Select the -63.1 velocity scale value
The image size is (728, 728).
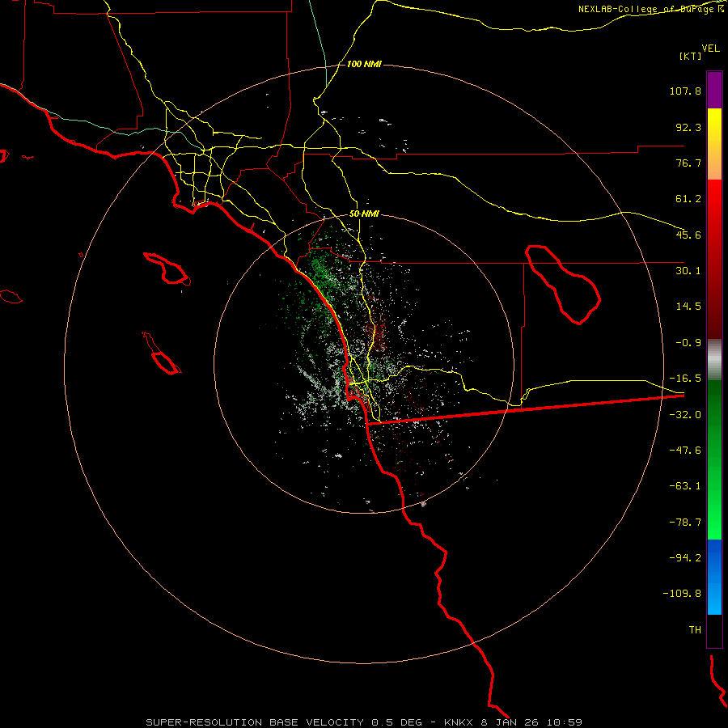(685, 486)
